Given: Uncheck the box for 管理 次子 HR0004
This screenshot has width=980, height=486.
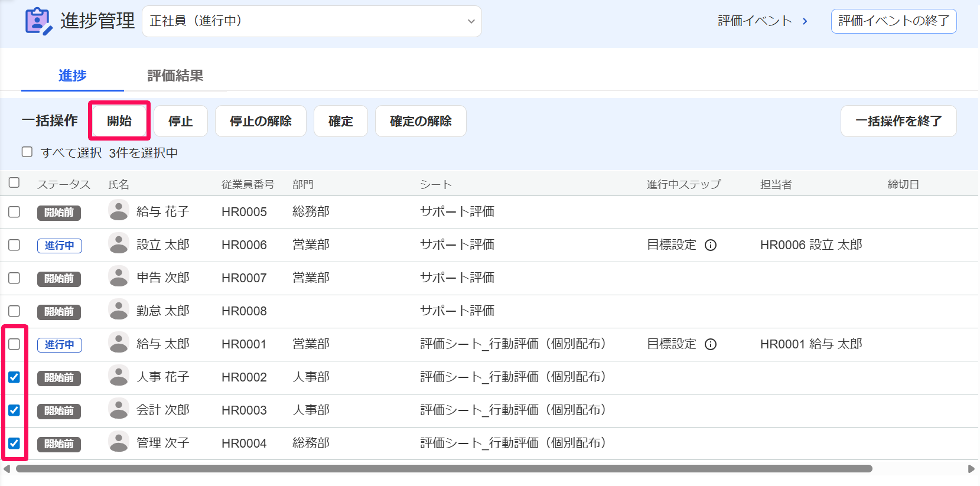Looking at the screenshot, I should click(14, 443).
